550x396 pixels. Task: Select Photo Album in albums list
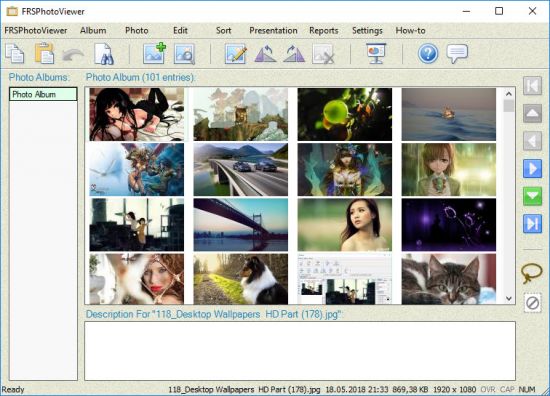click(x=43, y=94)
